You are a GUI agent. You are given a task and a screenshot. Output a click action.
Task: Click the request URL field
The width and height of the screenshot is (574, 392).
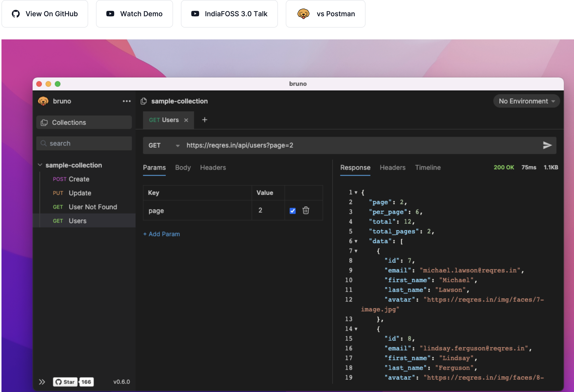tap(361, 145)
